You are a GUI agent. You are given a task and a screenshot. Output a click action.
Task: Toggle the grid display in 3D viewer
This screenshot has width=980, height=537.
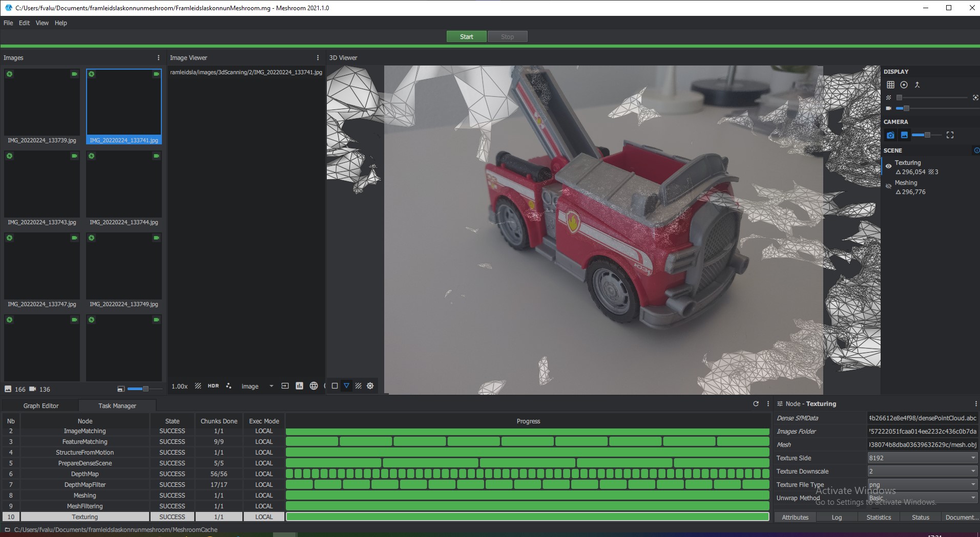890,85
